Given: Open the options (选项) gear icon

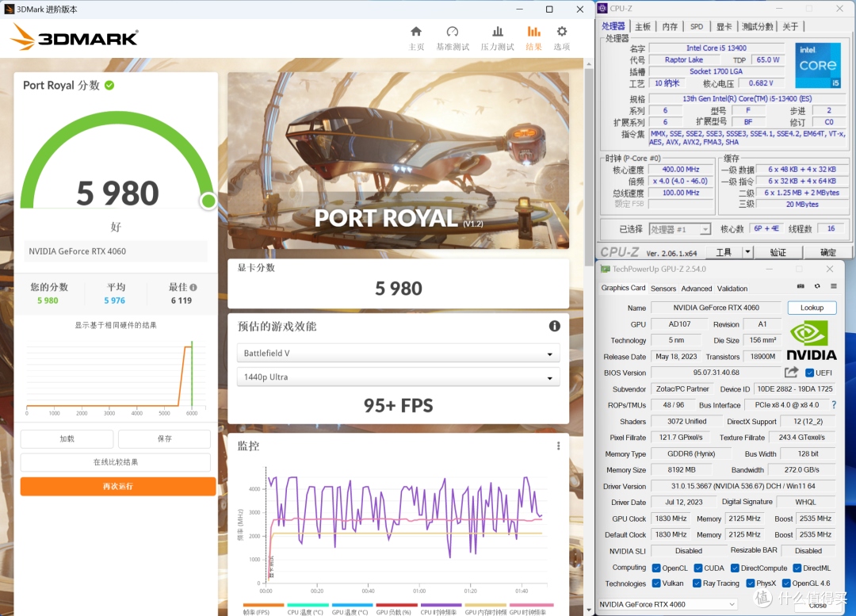Looking at the screenshot, I should (562, 32).
